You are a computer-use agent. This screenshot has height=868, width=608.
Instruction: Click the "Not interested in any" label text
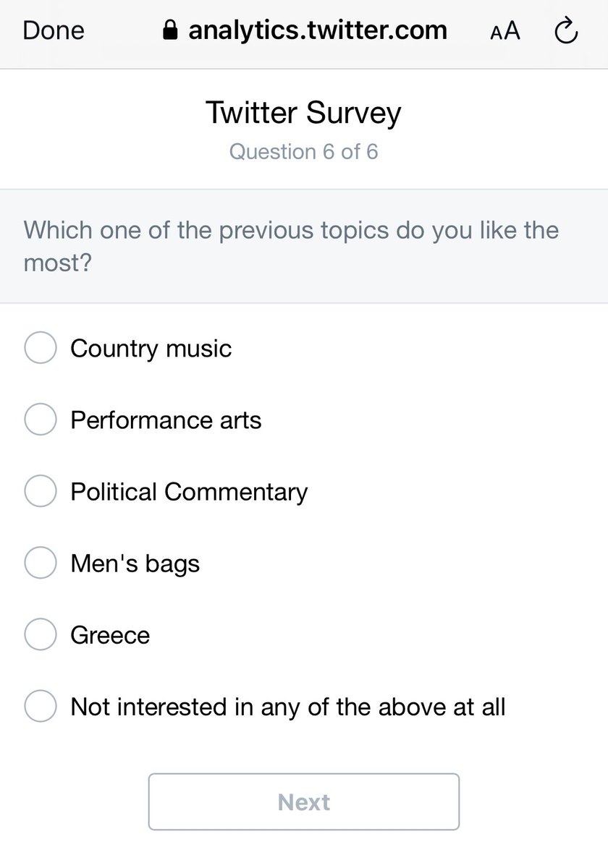(287, 706)
